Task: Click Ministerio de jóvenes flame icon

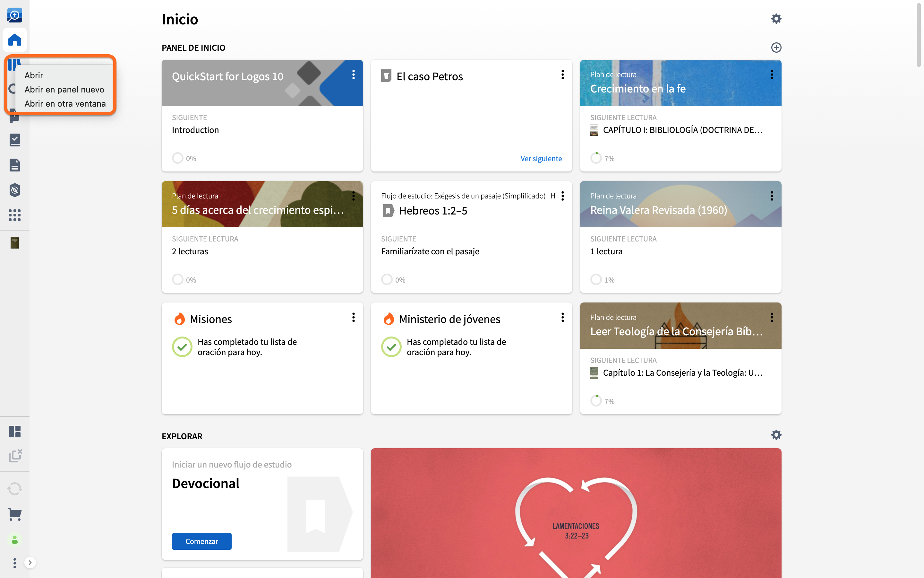Action: pos(389,319)
